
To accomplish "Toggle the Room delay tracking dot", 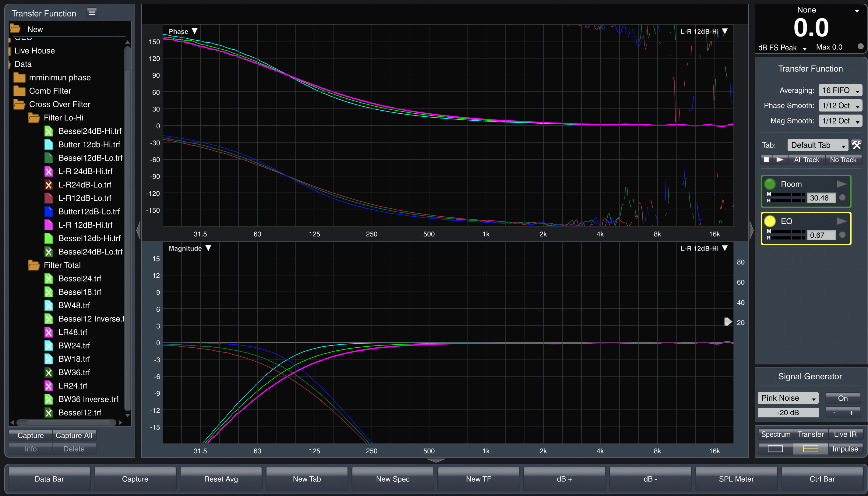I will click(842, 198).
